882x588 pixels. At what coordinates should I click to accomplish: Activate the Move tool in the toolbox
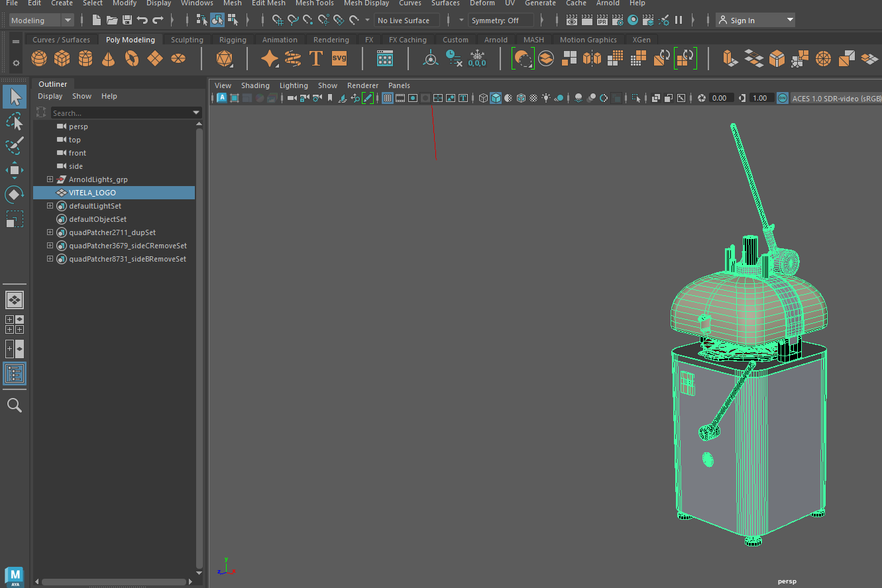coord(15,170)
